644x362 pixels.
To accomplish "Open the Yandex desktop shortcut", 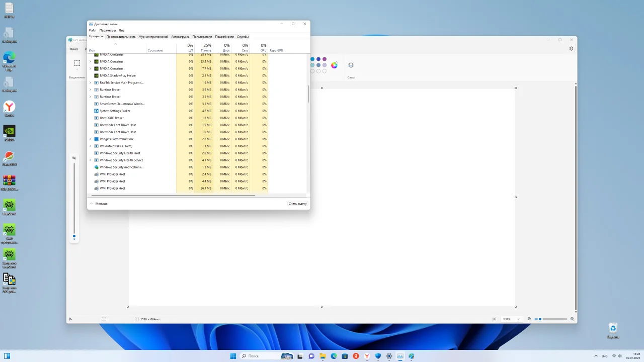I will [9, 109].
